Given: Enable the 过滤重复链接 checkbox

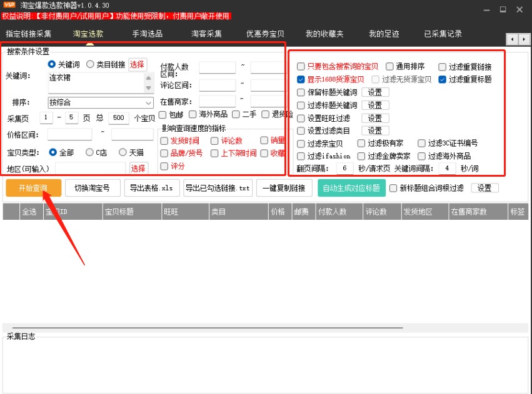Looking at the screenshot, I should 442,67.
